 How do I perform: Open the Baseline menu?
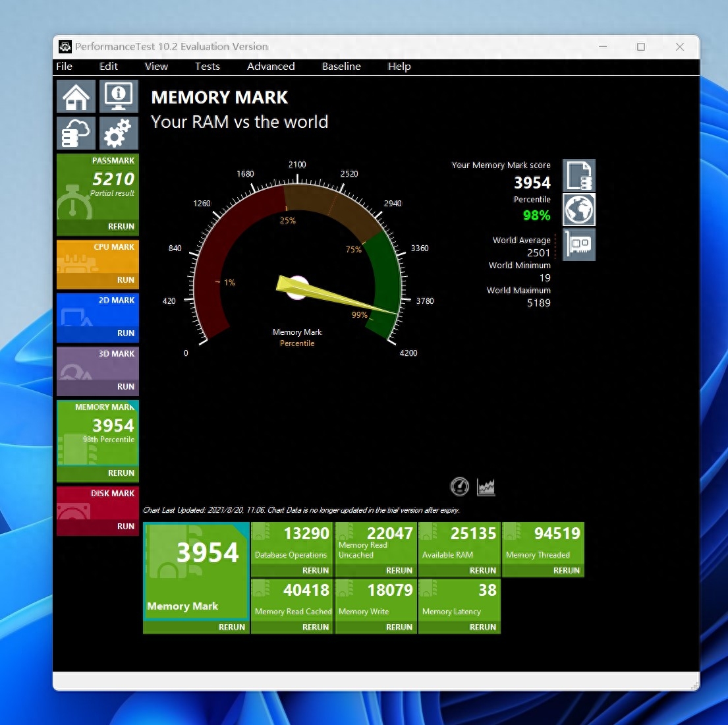[341, 67]
